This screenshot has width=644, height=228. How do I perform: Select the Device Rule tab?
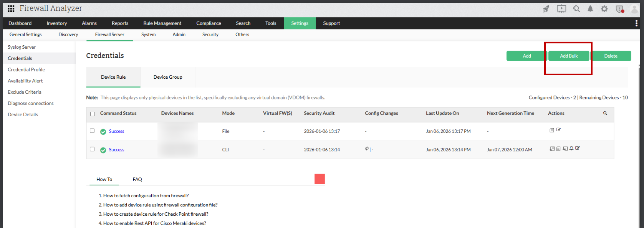coord(113,77)
